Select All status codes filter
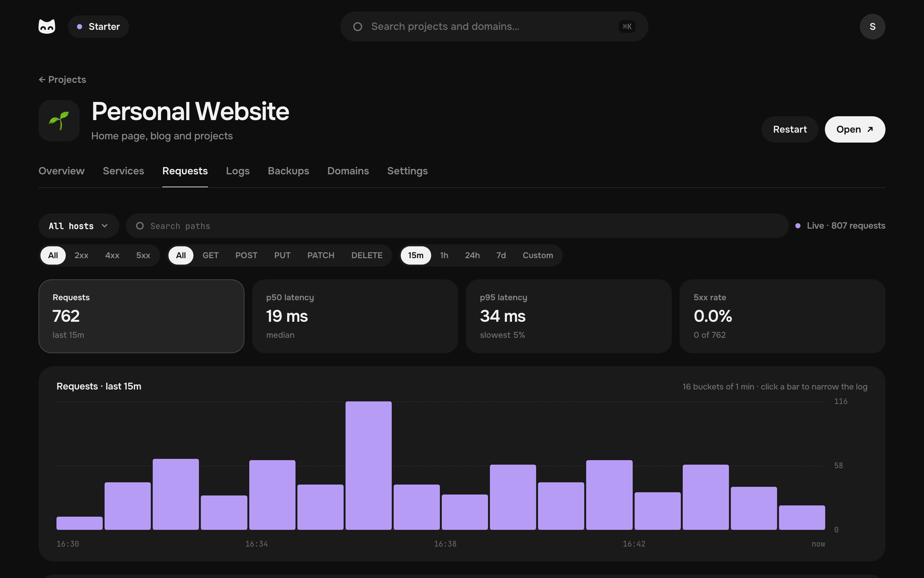Screen dimensions: 924x578 click(53, 255)
